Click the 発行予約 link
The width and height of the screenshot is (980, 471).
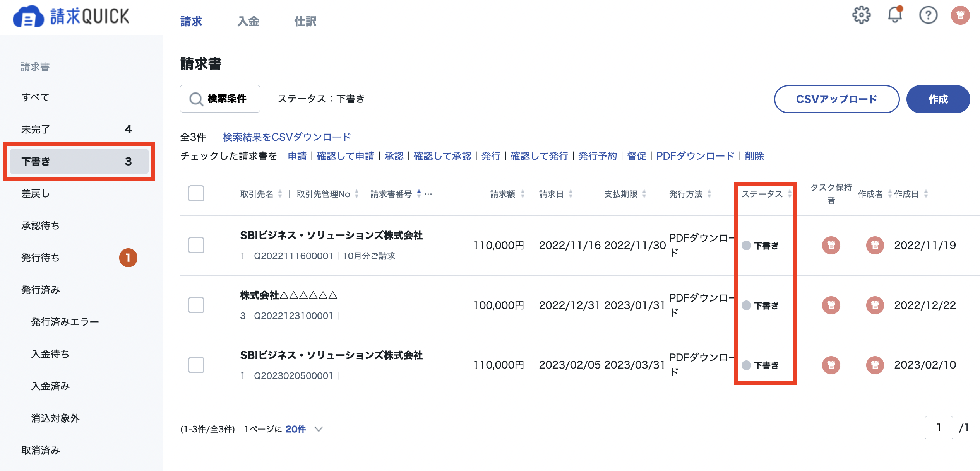coord(598,156)
